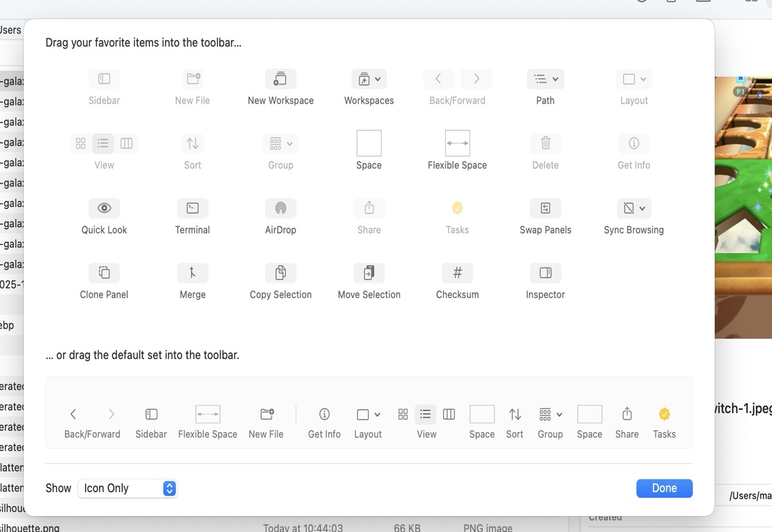Click the Done button
This screenshot has width=772, height=532.
tap(665, 488)
